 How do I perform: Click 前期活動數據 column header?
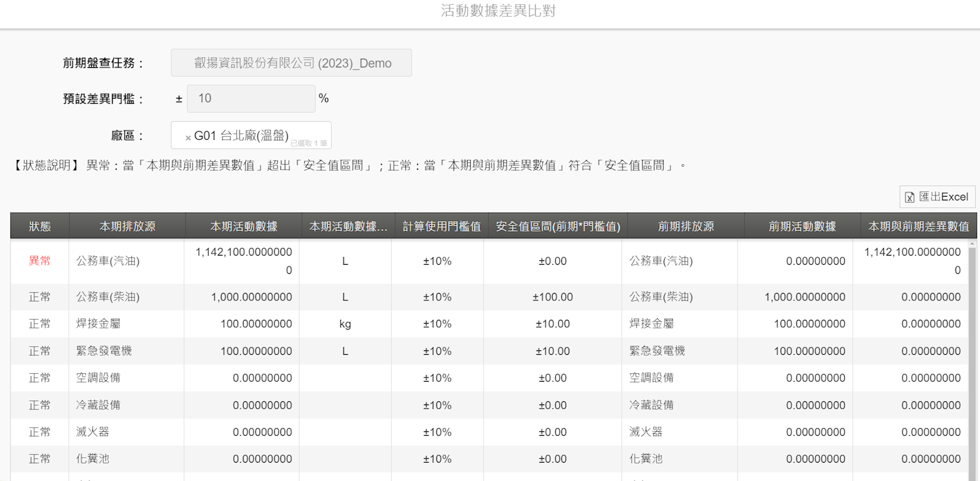(802, 227)
